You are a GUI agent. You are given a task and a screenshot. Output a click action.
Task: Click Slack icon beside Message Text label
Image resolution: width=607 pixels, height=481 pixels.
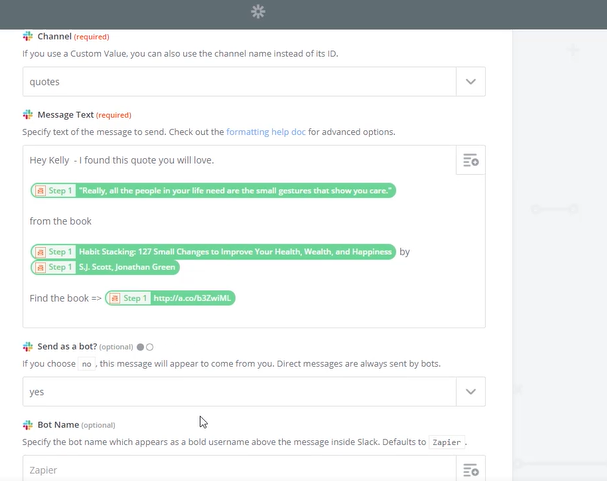click(28, 115)
